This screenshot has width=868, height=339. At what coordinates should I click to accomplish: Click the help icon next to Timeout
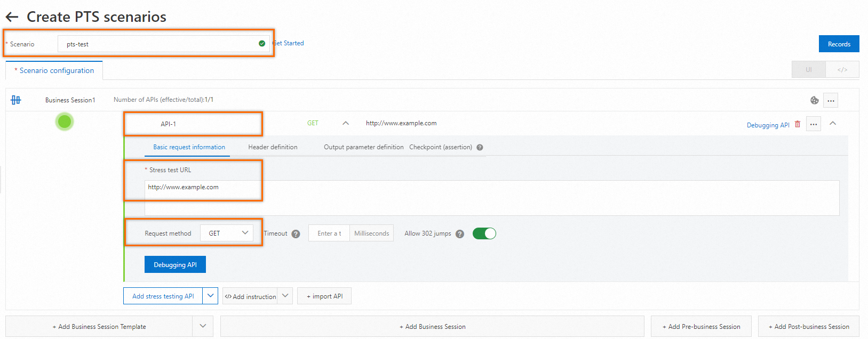[296, 234]
